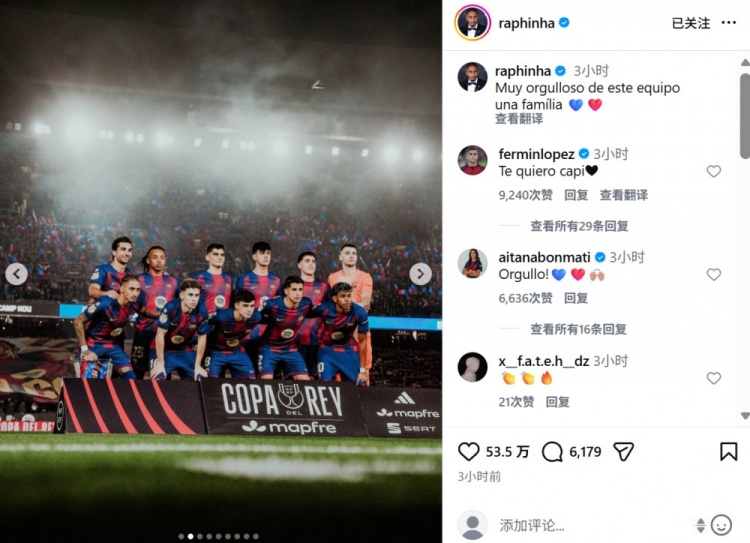Like x__f.a.t.e.h__dz's comment
Viewport: 750px width, 543px height.
pyautogui.click(x=714, y=378)
